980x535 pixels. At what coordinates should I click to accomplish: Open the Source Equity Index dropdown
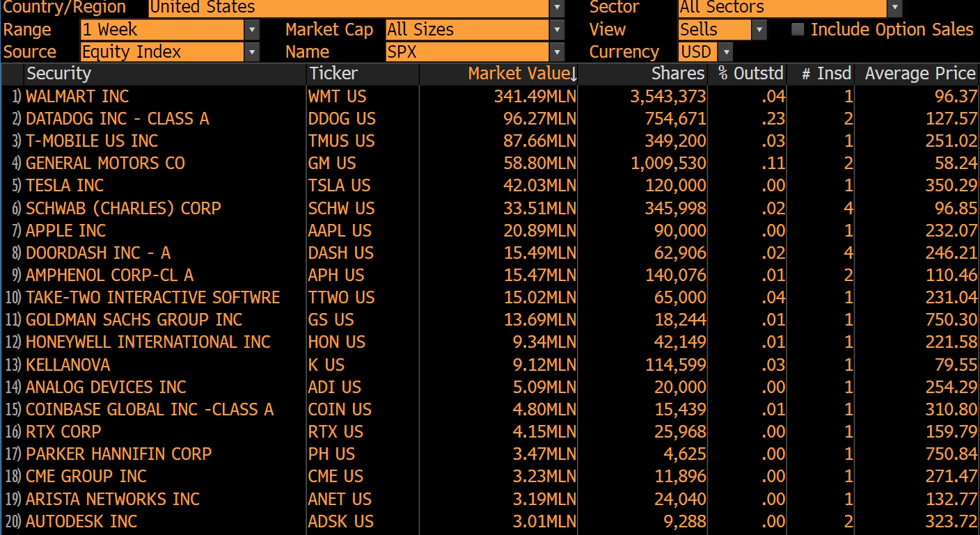coord(252,52)
